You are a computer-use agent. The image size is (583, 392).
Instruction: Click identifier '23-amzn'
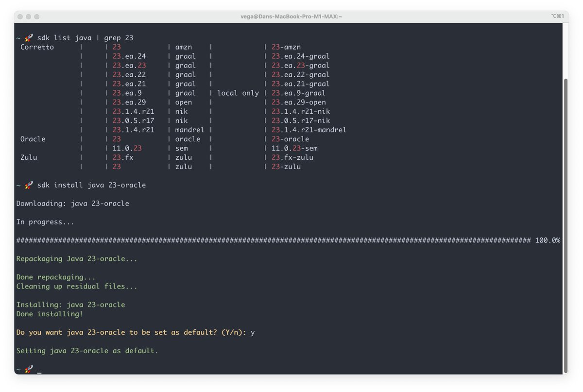[x=286, y=47]
